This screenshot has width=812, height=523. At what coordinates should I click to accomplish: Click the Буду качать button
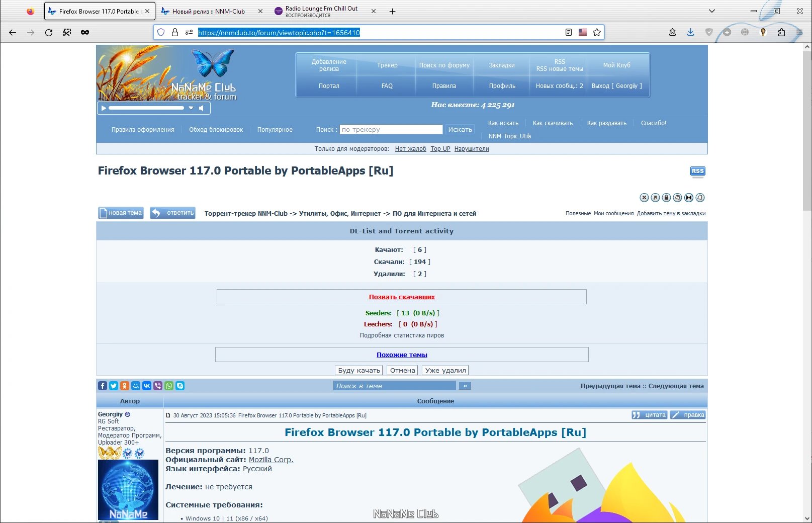point(359,370)
